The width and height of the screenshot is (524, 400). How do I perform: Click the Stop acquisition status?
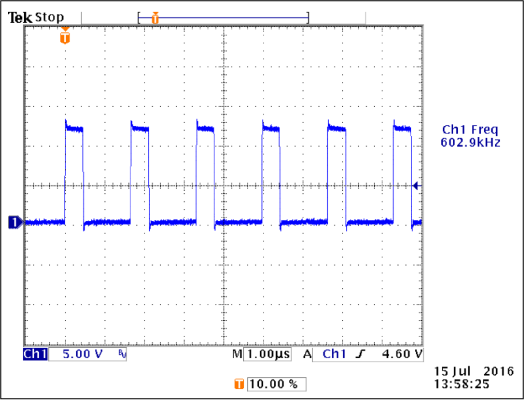pos(49,17)
